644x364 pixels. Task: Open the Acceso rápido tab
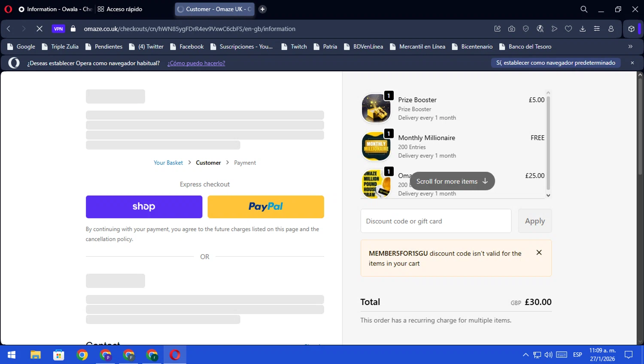coord(120,9)
